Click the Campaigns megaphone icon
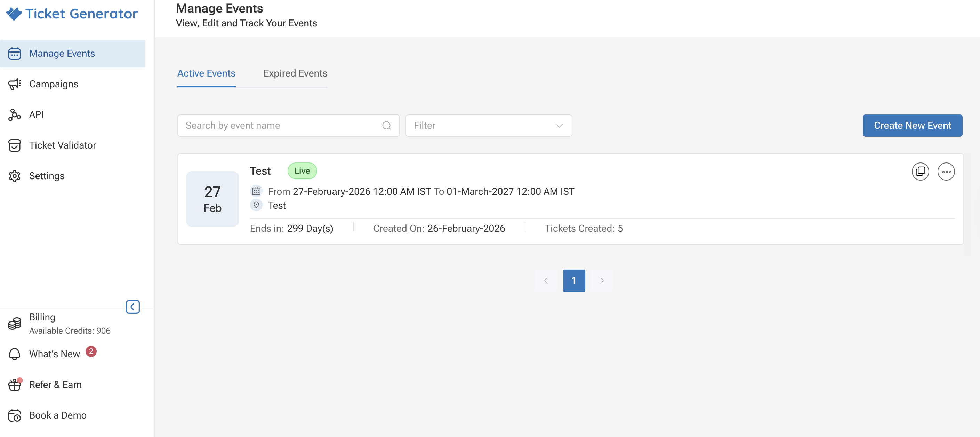The height and width of the screenshot is (437, 980). click(x=15, y=84)
